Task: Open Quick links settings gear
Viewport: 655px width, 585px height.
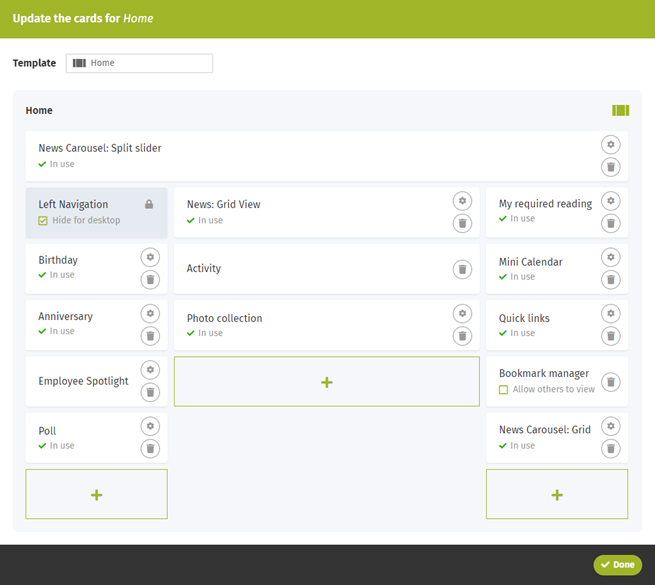Action: pos(610,314)
